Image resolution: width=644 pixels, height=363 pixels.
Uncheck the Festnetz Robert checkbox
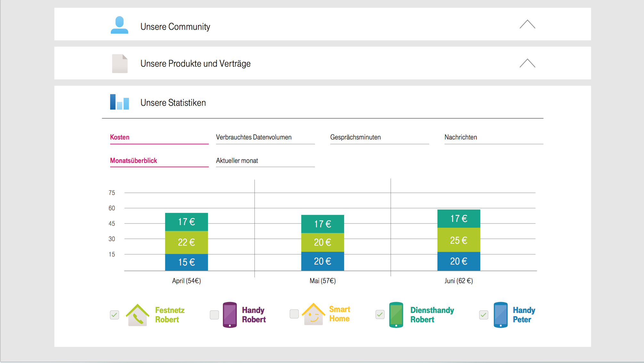point(114,315)
